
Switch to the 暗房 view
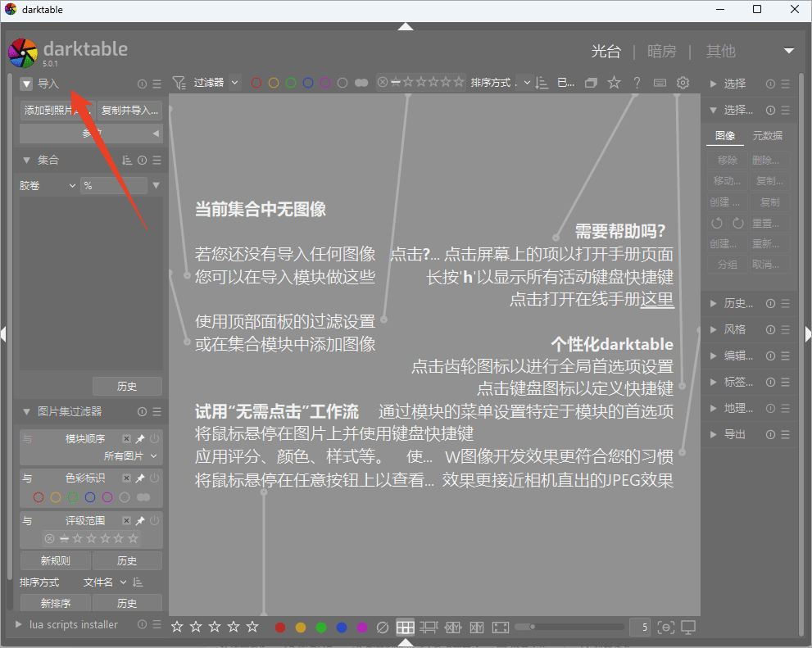tap(662, 52)
